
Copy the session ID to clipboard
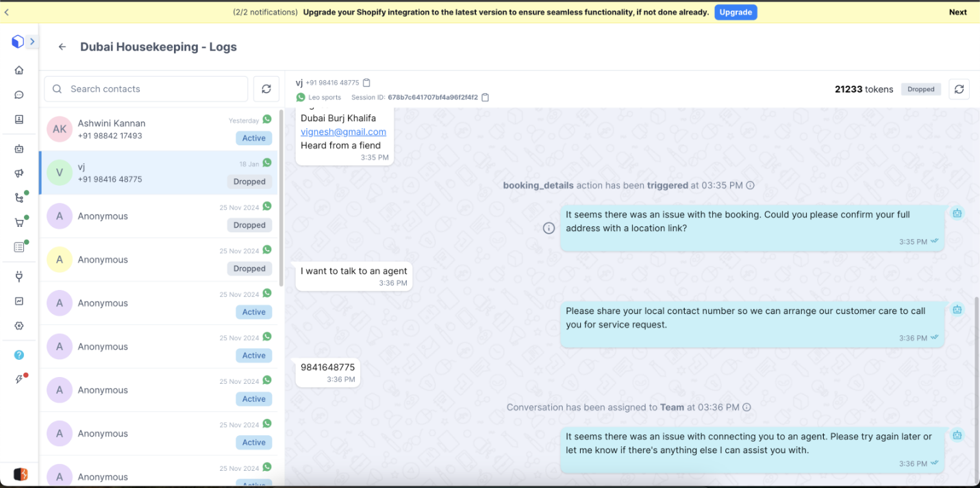(x=486, y=97)
